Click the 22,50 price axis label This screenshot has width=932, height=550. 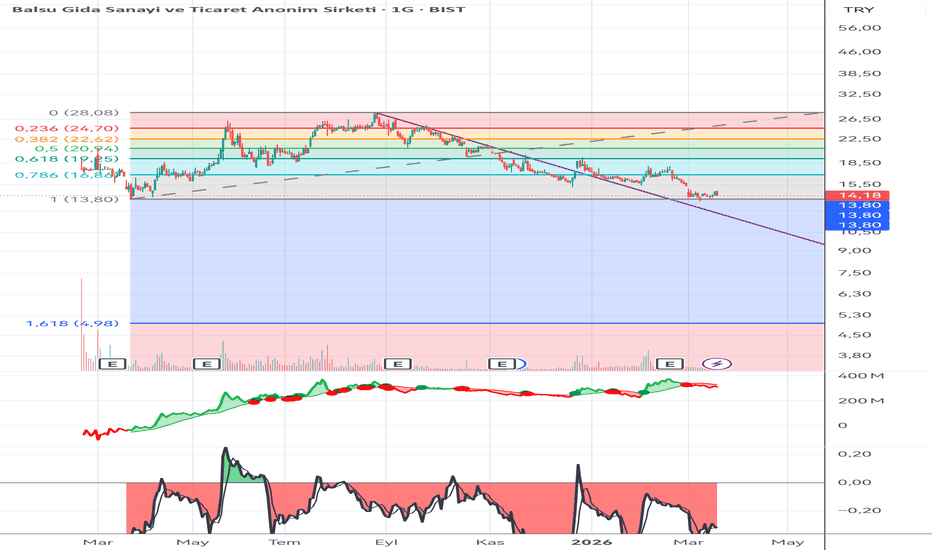[859, 139]
